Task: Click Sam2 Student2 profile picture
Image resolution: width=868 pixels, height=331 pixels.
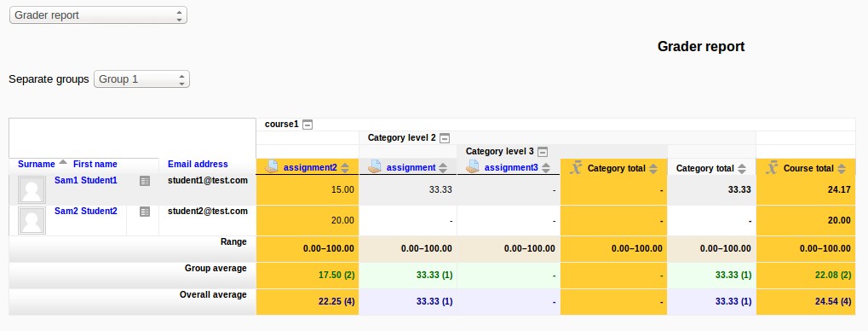Action: 32,220
